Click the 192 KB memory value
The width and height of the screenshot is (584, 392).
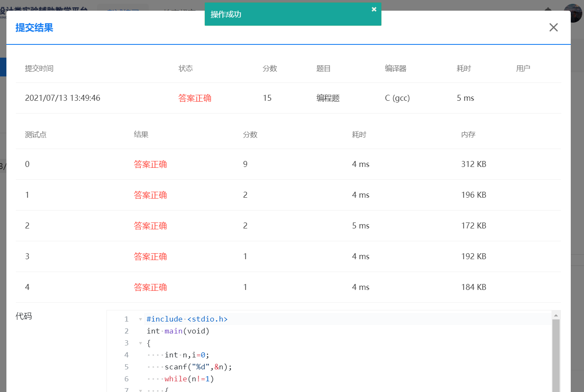(474, 257)
